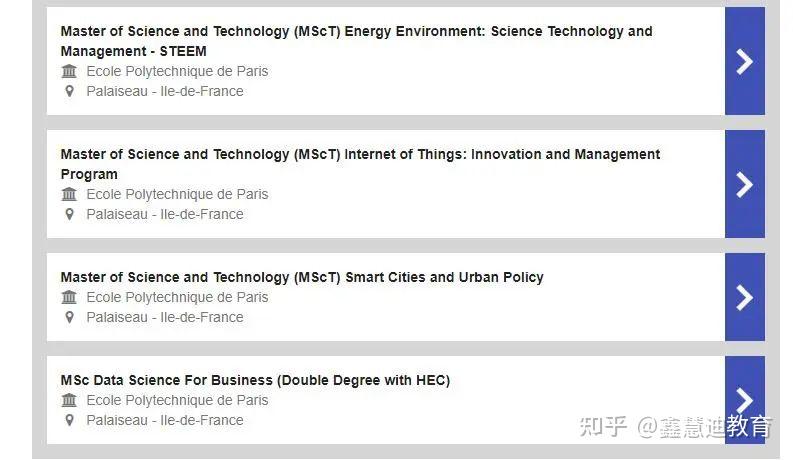
Task: Open the Data Science For Business arrow
Action: [744, 400]
